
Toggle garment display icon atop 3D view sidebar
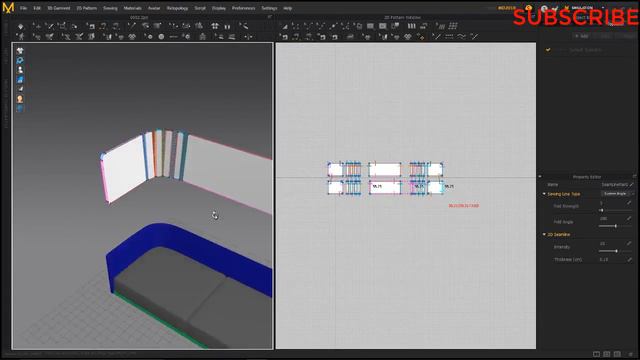[20, 51]
